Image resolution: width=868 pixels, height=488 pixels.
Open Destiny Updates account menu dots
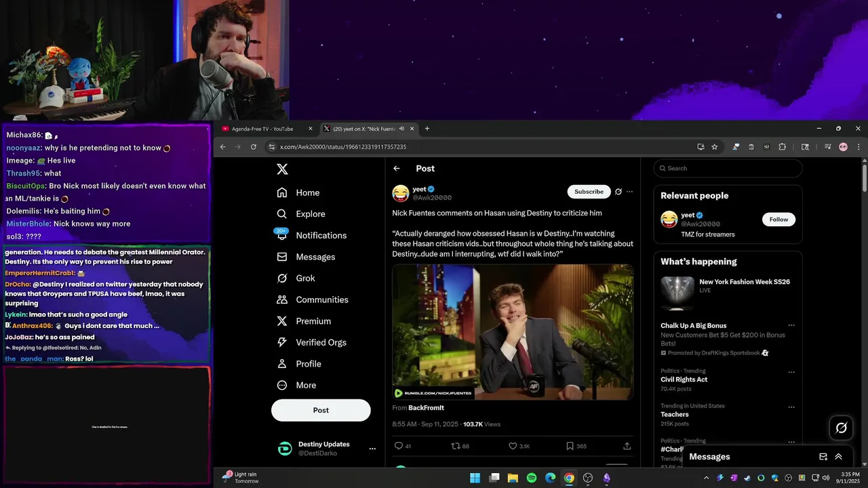[372, 449]
